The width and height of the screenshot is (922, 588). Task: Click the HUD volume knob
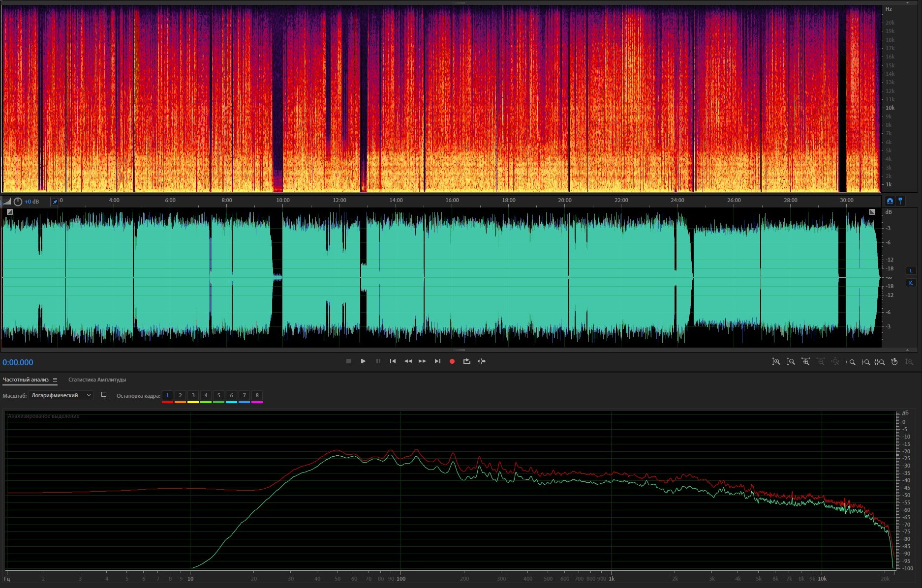[x=18, y=202]
